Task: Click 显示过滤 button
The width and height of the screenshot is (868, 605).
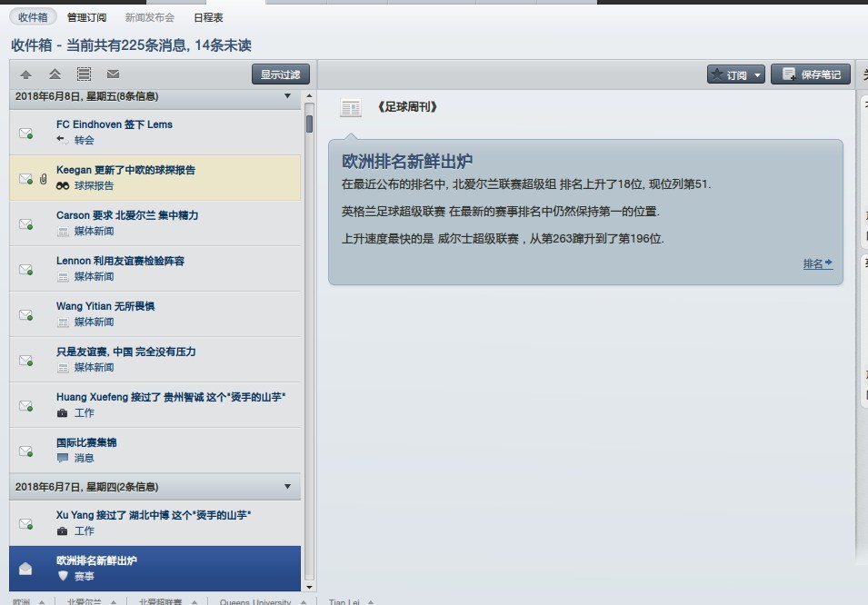Action: (x=280, y=74)
